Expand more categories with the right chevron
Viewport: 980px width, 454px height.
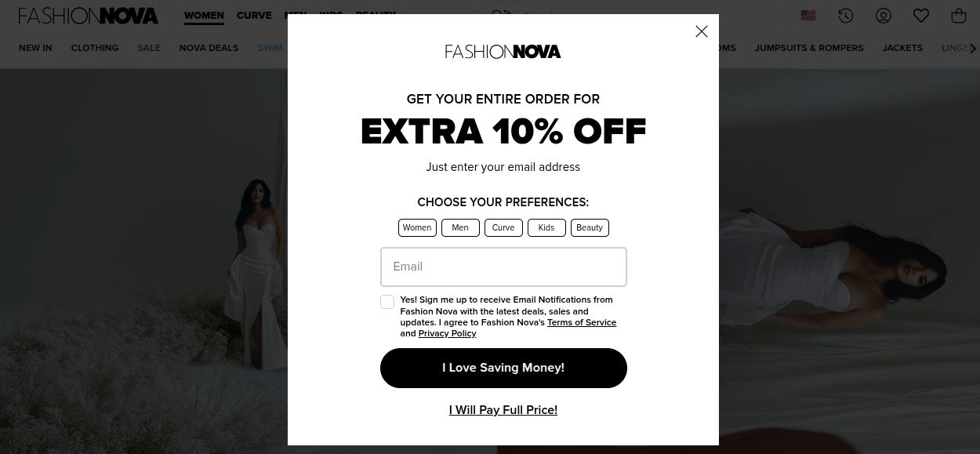tap(973, 48)
